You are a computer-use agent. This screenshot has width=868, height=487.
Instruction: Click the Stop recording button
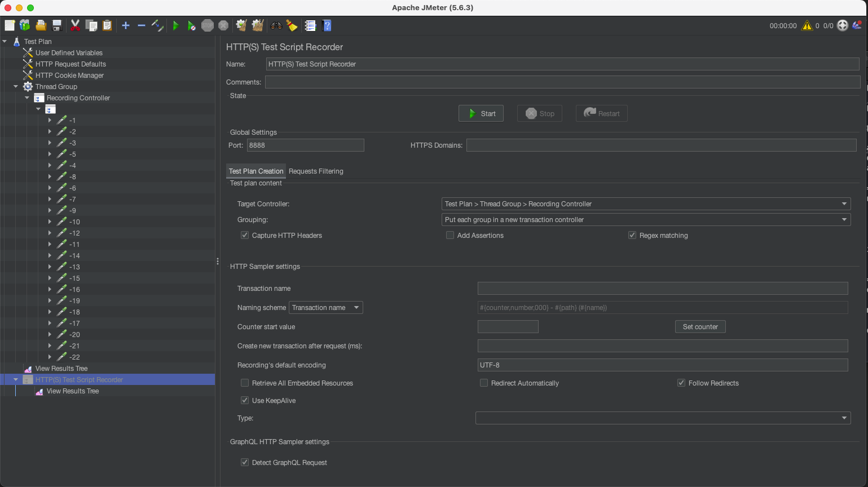pos(540,113)
